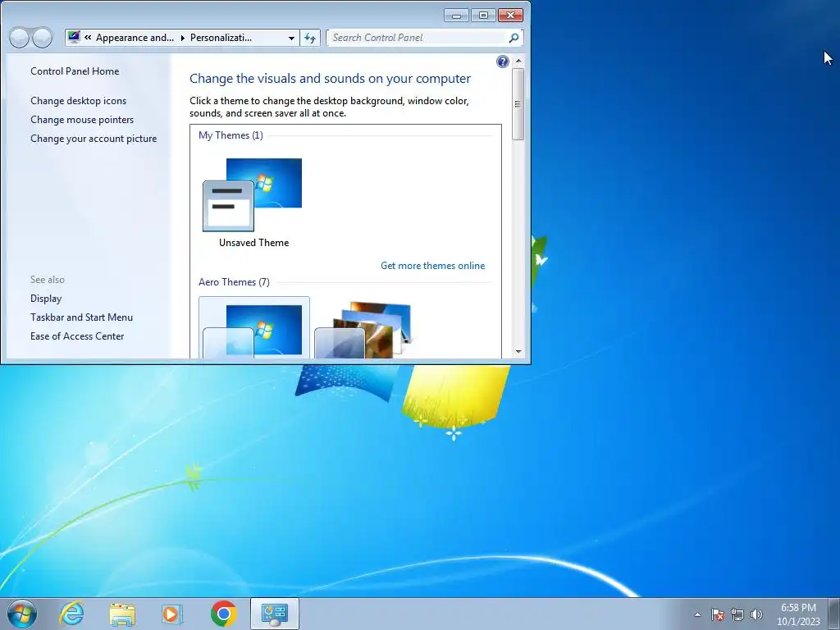The image size is (840, 630).
Task: Open Ease of Access Center link
Action: coord(77,336)
